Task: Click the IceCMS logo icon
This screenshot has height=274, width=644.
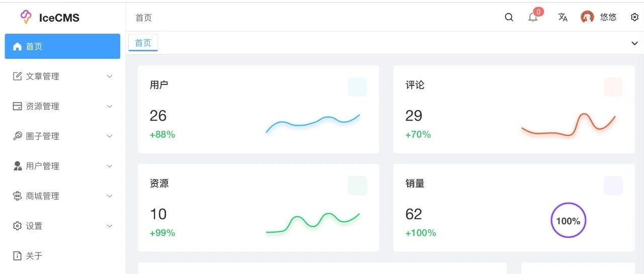Action: point(26,17)
